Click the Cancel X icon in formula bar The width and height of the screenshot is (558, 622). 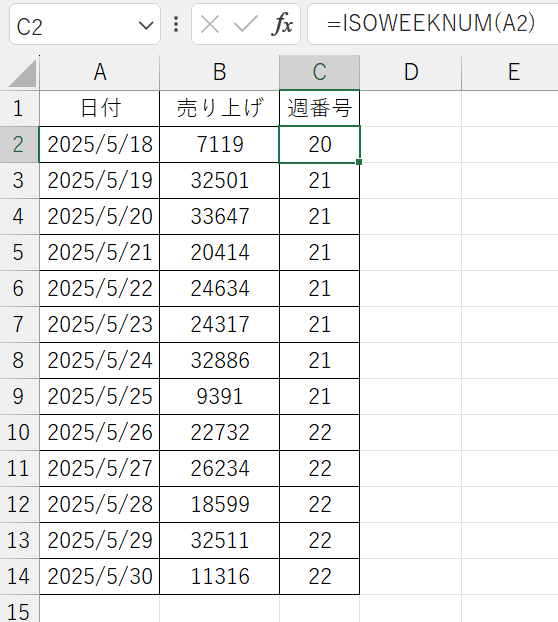point(210,25)
